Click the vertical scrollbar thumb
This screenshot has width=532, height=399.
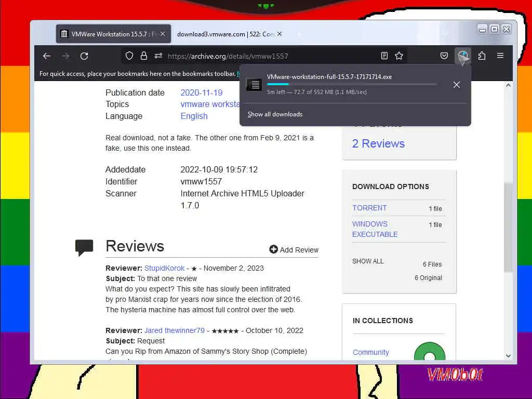pos(508,228)
